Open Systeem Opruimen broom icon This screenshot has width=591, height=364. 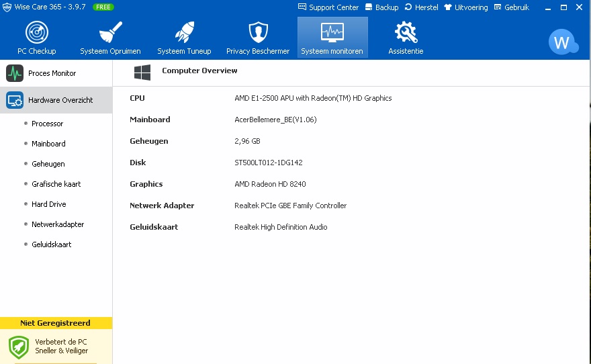(110, 32)
